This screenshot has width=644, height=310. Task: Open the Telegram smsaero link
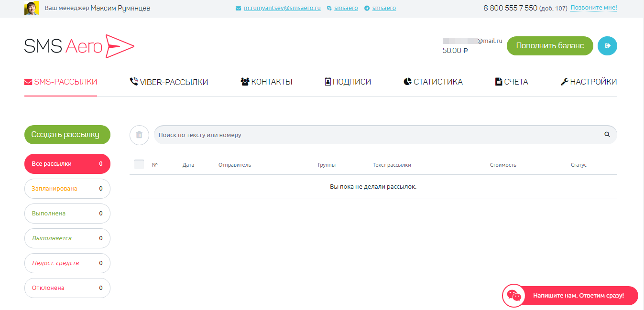384,8
